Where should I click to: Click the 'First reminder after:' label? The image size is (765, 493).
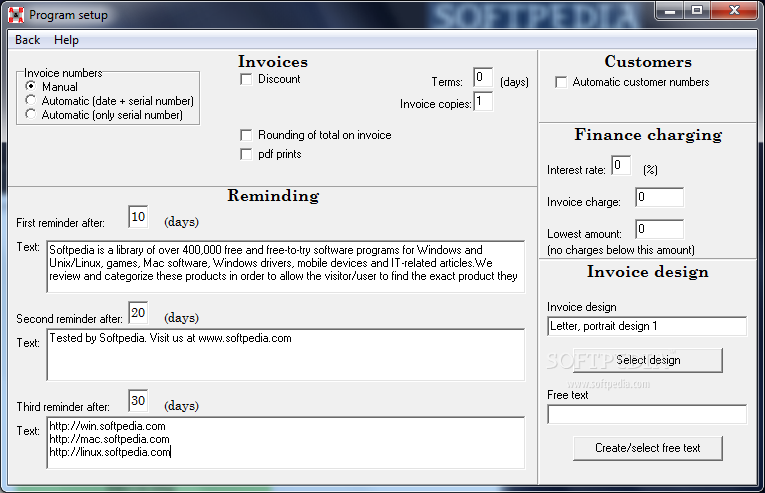click(60, 223)
